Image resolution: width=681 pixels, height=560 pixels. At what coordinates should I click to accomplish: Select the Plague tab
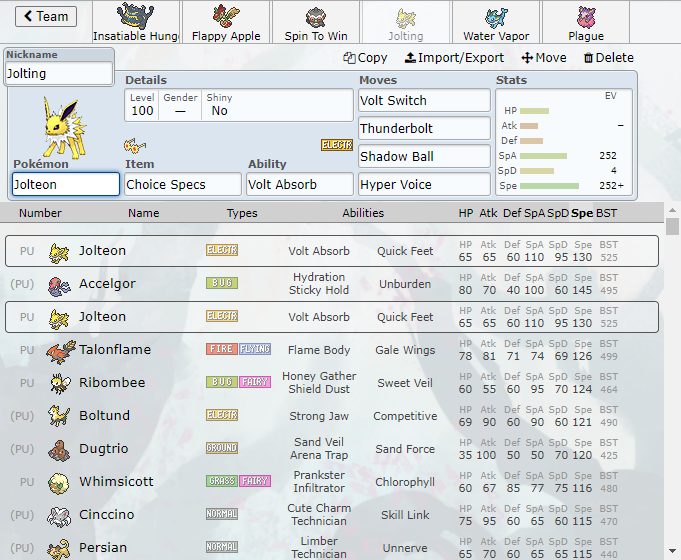pos(586,22)
